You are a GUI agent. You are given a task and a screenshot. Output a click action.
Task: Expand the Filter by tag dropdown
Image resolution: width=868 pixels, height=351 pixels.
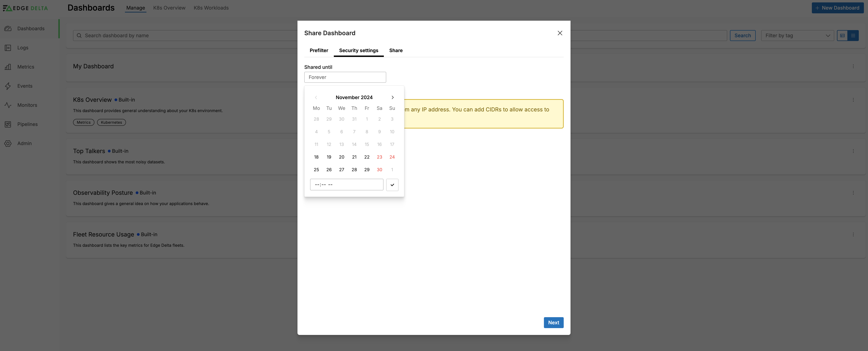click(797, 35)
